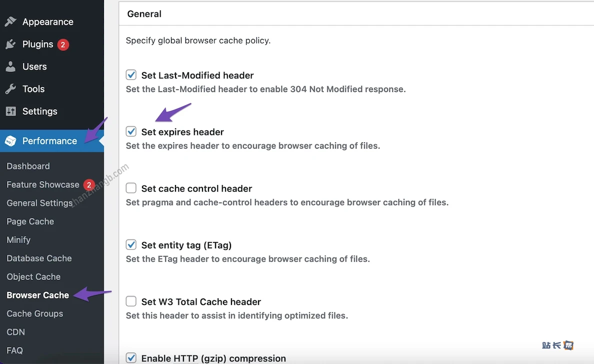Toggle the Set entity tag (ETag) checkbox
Screen dimensions: 594x364
tap(131, 244)
